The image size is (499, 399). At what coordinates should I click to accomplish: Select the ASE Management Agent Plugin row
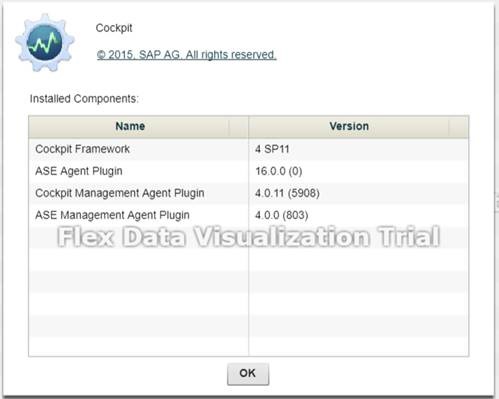pos(249,215)
